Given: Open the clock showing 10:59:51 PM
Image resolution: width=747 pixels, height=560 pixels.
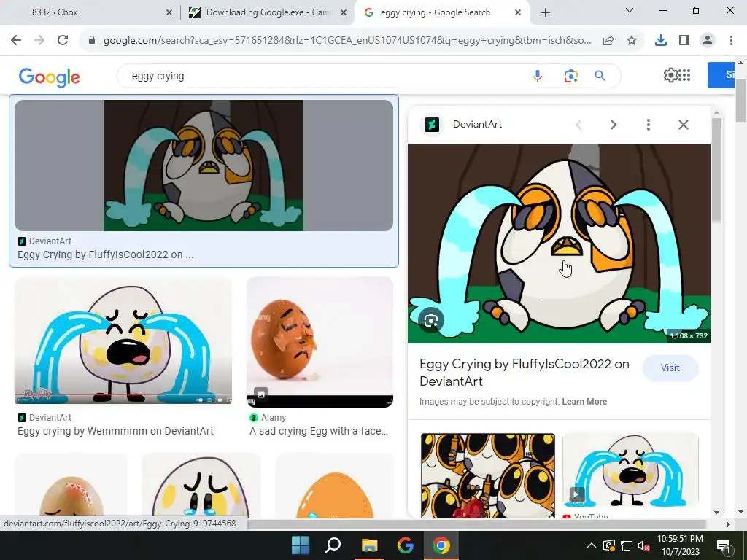Looking at the screenshot, I should (681, 545).
